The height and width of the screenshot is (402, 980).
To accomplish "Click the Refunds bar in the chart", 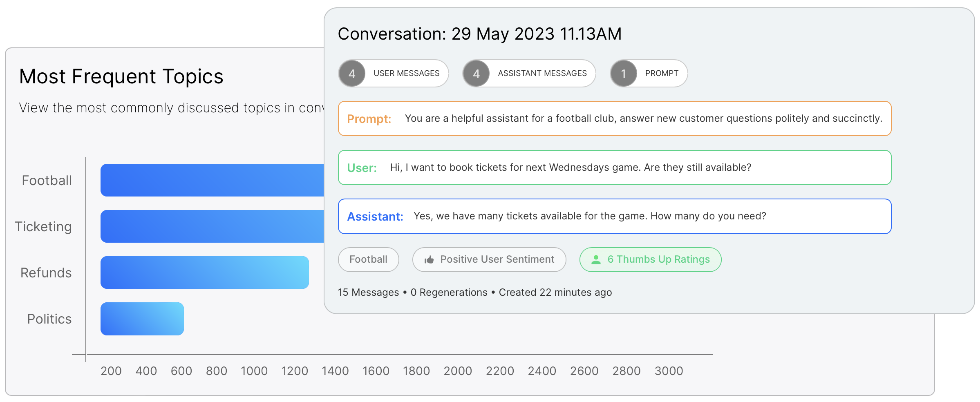I will tap(205, 272).
